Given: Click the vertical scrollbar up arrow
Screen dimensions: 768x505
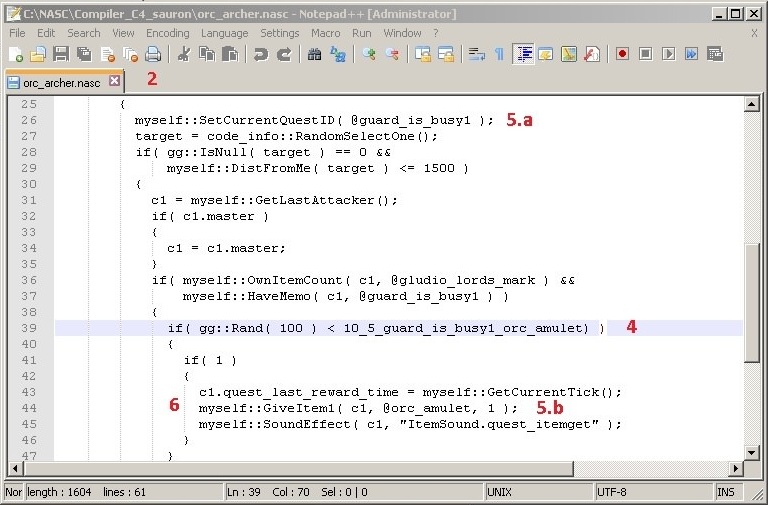Looking at the screenshot, I should tap(751, 104).
